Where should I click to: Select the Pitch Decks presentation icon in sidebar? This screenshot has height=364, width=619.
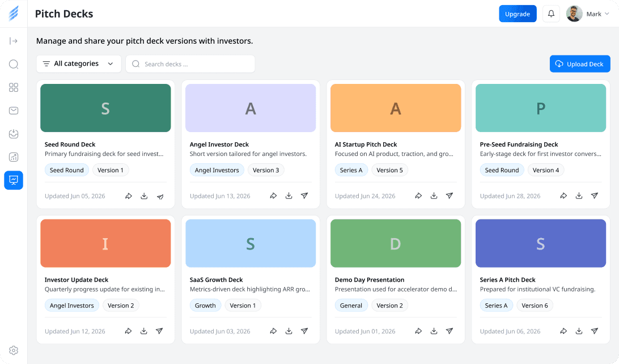pyautogui.click(x=14, y=180)
